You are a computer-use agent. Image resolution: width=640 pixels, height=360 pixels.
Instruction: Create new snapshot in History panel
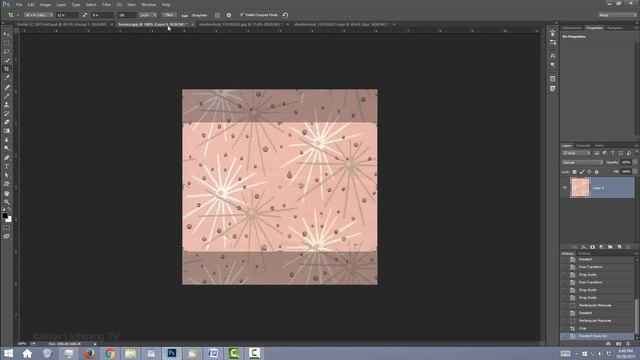coord(618,344)
